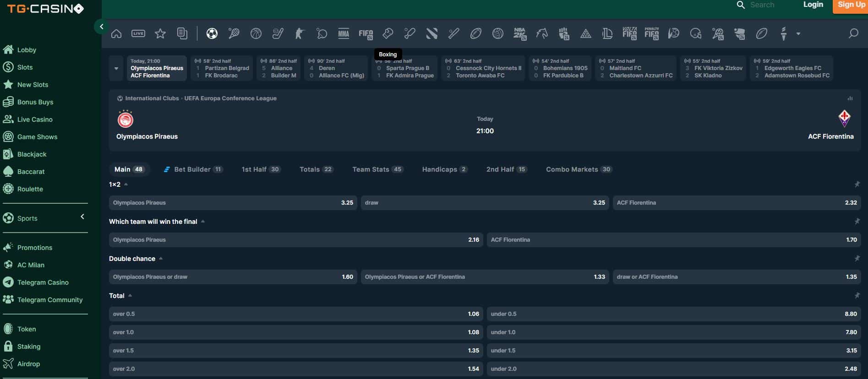Pin the Total market
Viewport: 868px width, 379px height.
pyautogui.click(x=857, y=296)
